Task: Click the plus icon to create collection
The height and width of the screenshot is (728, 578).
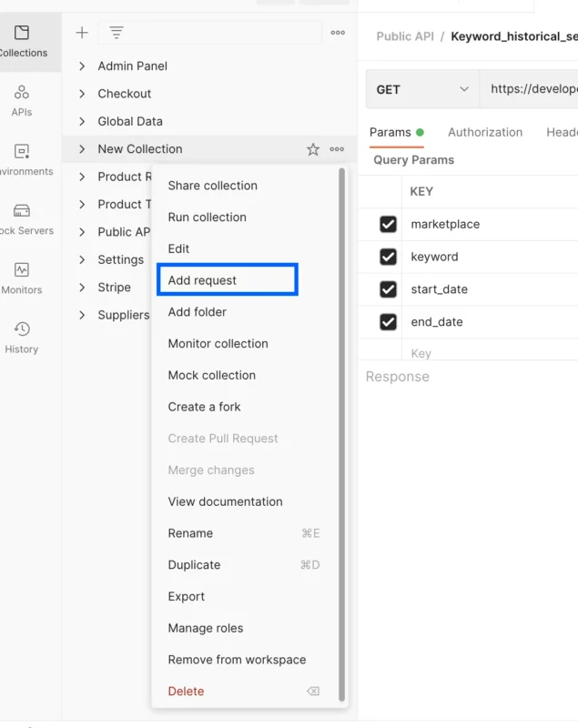Action: (82, 33)
